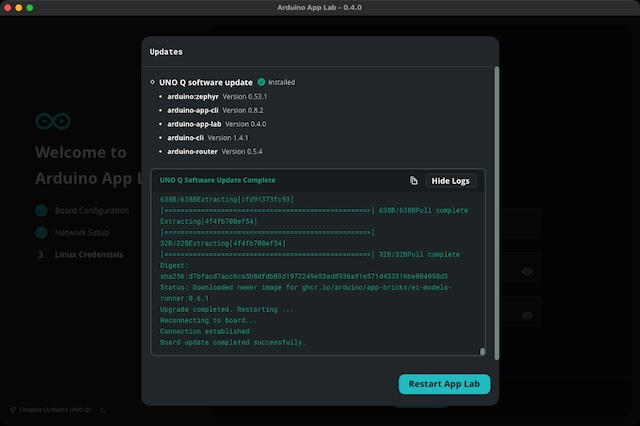
Task: Toggle visibility with the lower eye icon
Action: pyautogui.click(x=526, y=315)
